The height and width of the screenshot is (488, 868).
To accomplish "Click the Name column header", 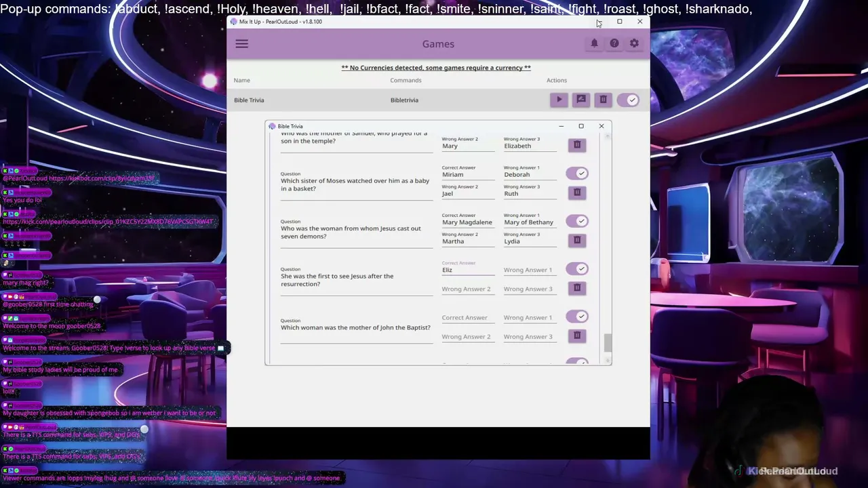I will point(241,80).
